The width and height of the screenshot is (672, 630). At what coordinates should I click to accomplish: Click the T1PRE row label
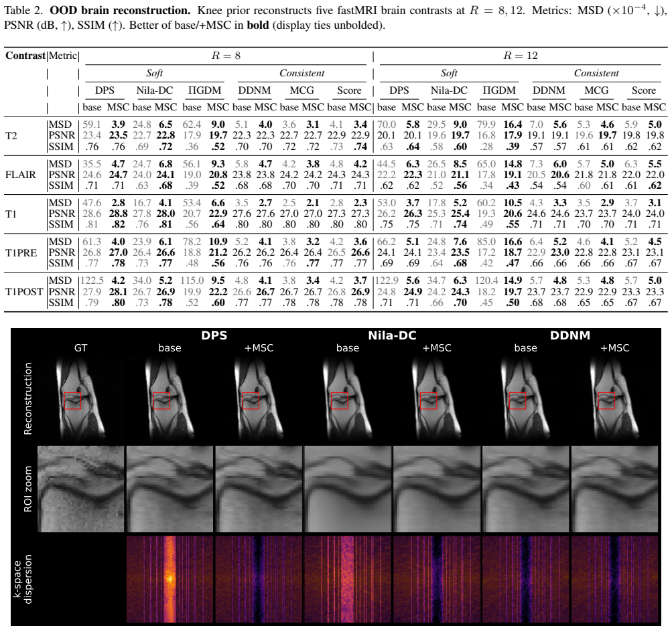tap(21, 252)
